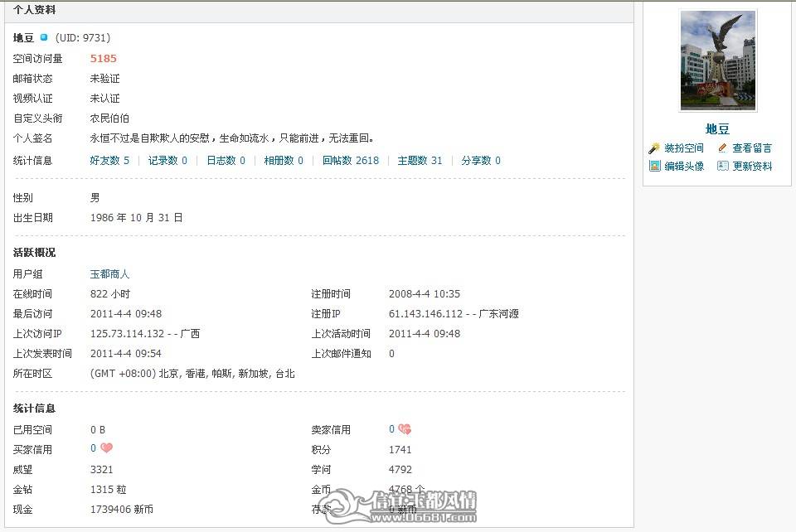Click the custom title 农民伯伯
This screenshot has width=796, height=532.
(109, 118)
